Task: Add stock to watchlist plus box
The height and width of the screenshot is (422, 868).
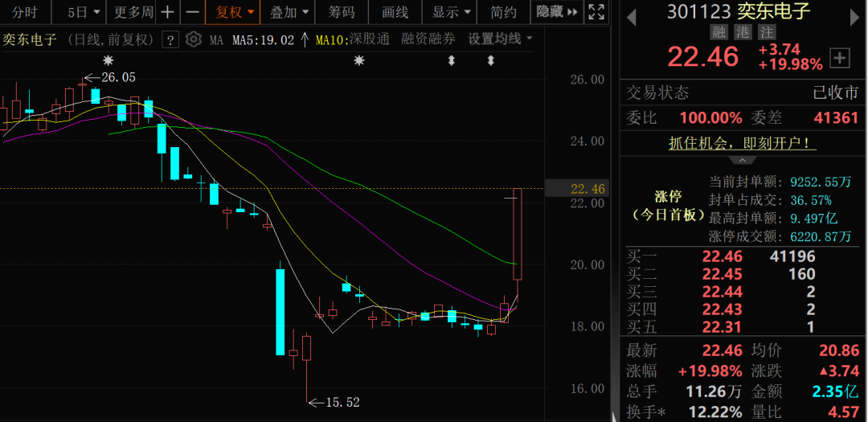Action: [840, 58]
